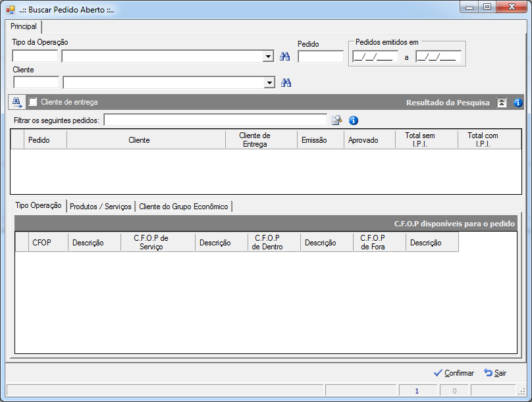Collapse the Resultado da Pesquisa panel
Viewport: 532px width, 402px height.
click(502, 103)
